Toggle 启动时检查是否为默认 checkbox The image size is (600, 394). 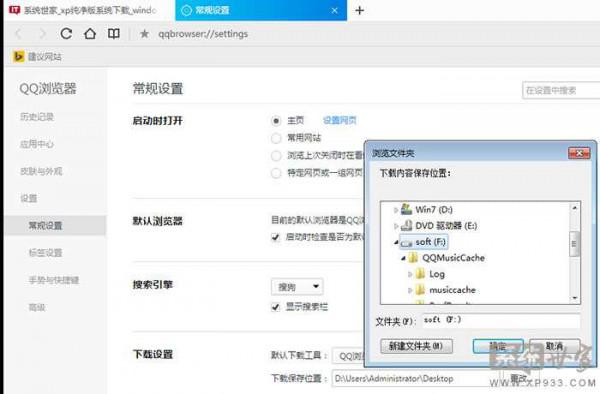coord(276,237)
